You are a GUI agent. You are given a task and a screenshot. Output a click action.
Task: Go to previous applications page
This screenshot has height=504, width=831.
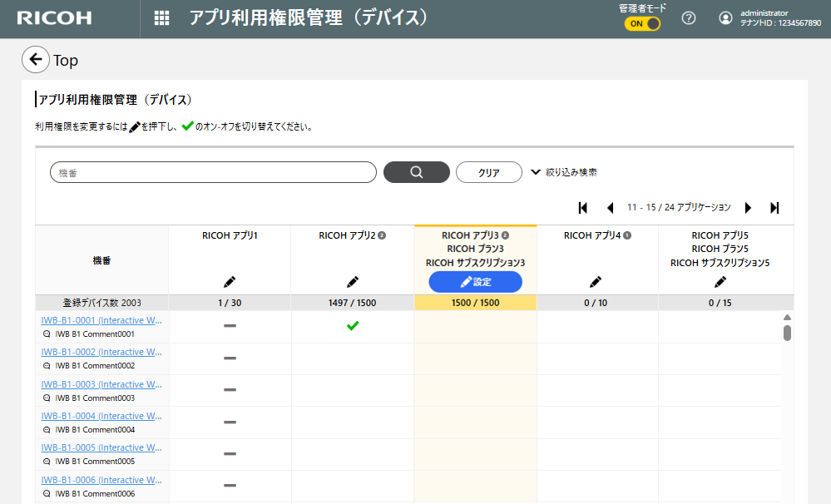point(610,208)
